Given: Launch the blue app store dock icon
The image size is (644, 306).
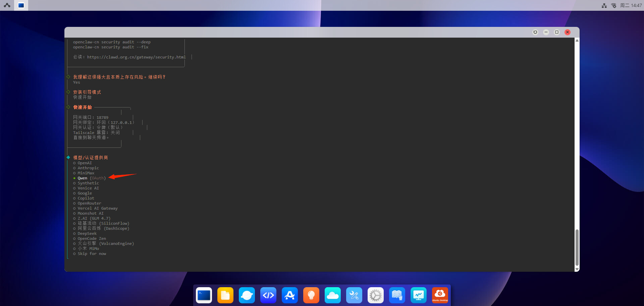Looking at the screenshot, I should pyautogui.click(x=290, y=295).
